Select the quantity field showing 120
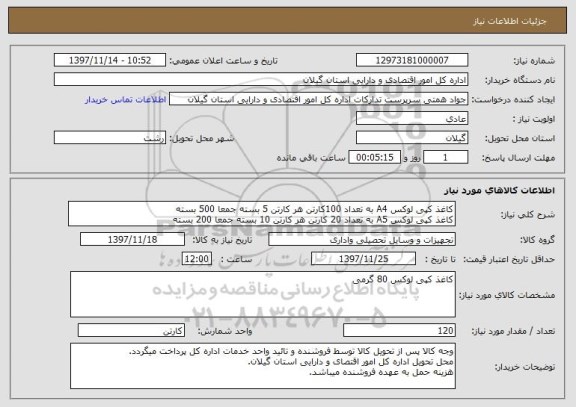 [399, 331]
